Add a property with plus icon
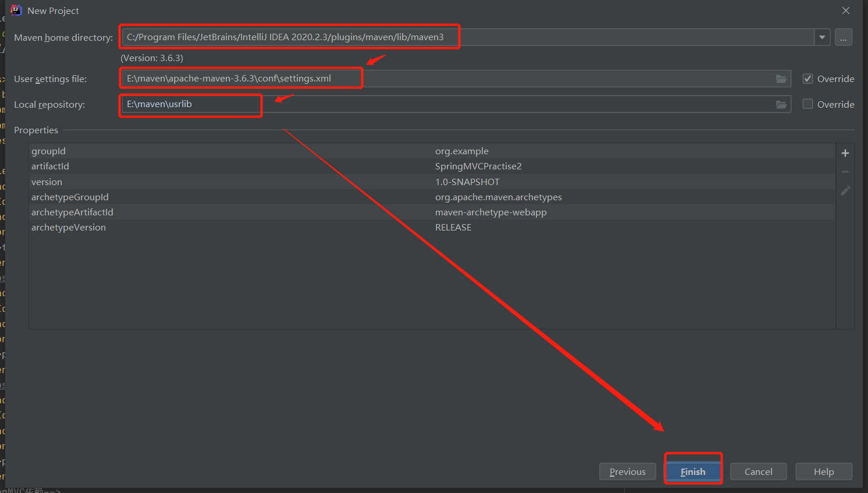 pos(845,153)
